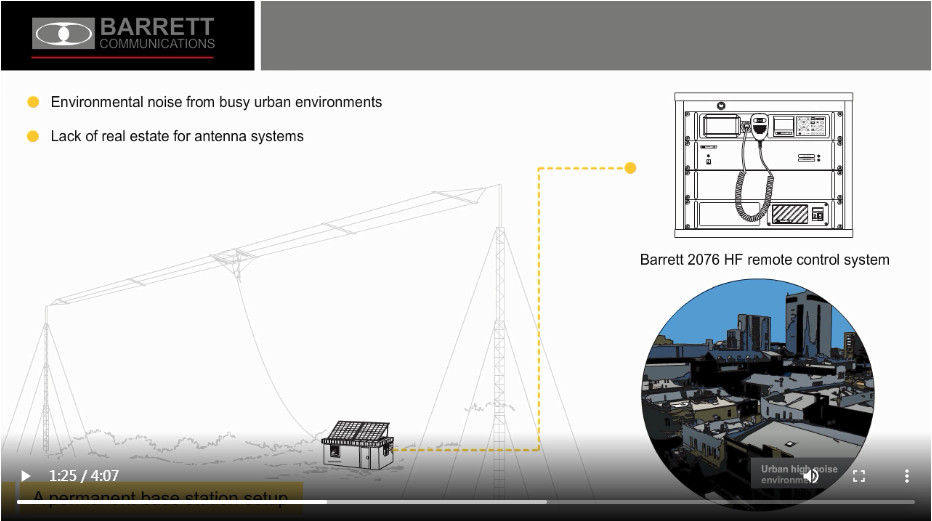This screenshot has height=521, width=932.
Task: Click 'Lack of real estate for antenna systems'
Action: (x=177, y=137)
